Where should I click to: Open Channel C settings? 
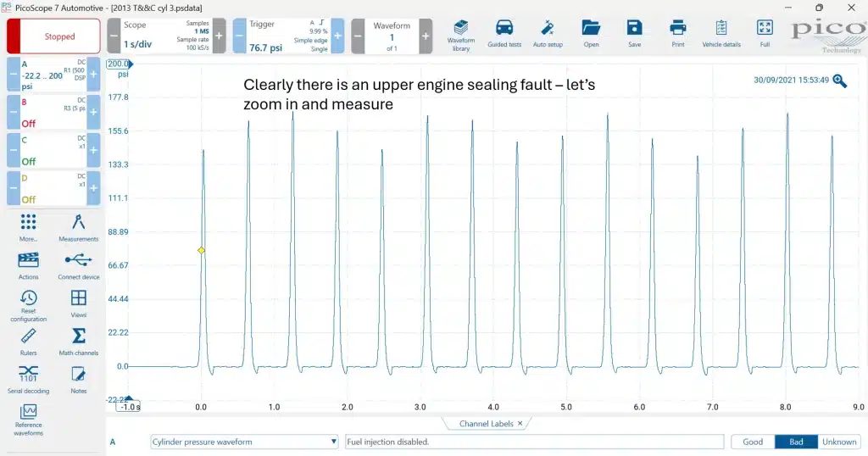click(53, 150)
